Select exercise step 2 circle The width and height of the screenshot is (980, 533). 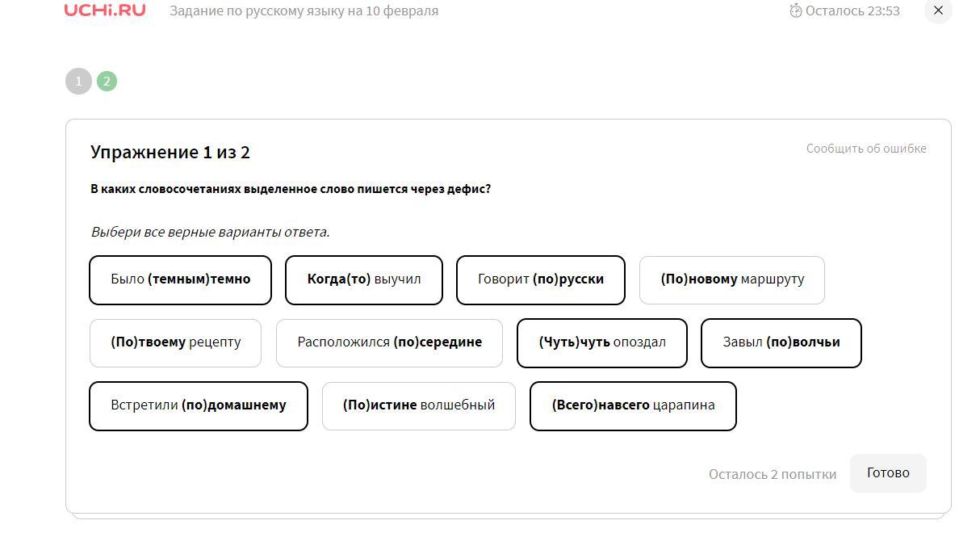click(x=107, y=82)
